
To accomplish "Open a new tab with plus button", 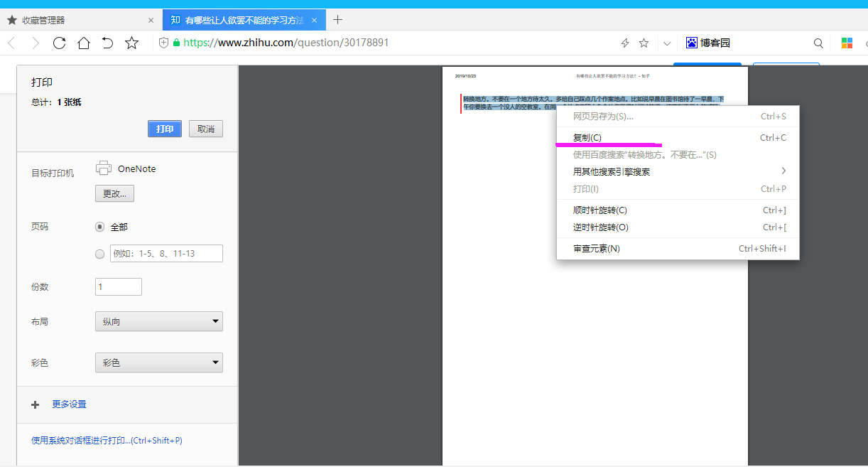I will (337, 20).
